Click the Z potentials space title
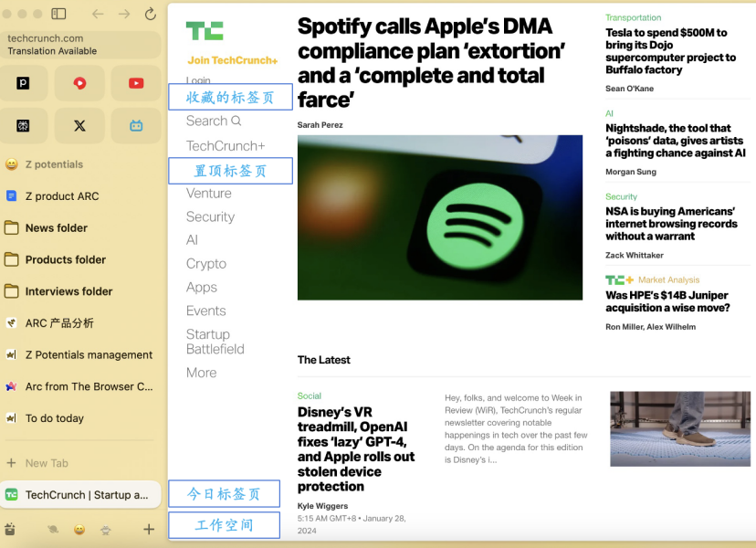 pos(54,164)
